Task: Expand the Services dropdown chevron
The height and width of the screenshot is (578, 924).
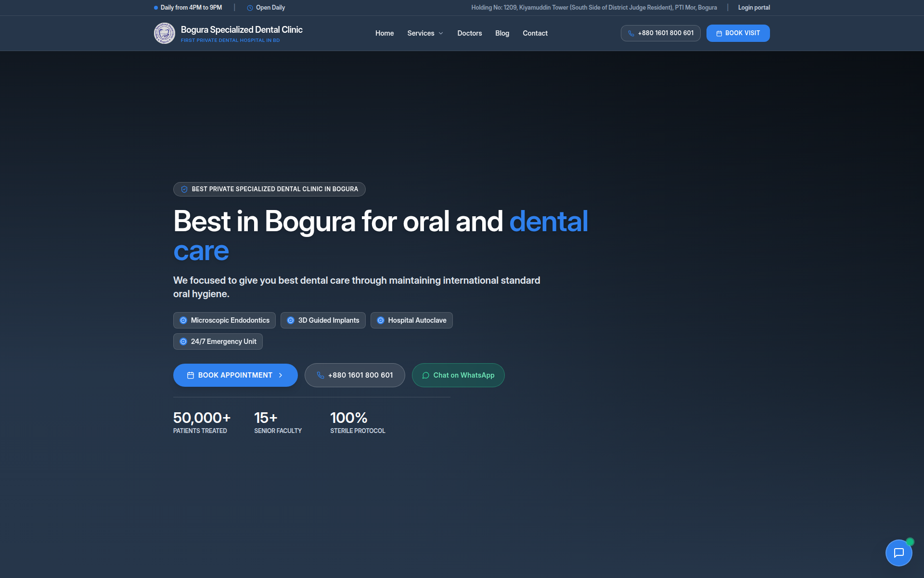Action: point(441,33)
